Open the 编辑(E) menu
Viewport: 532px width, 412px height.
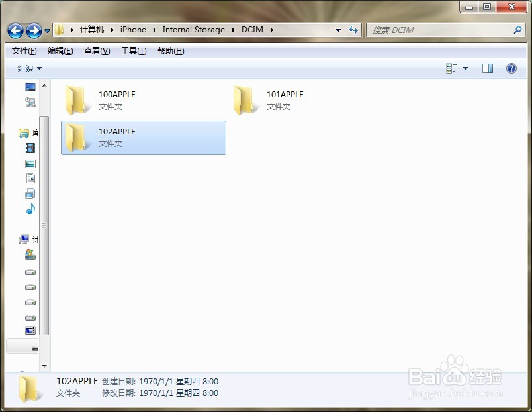coord(60,51)
